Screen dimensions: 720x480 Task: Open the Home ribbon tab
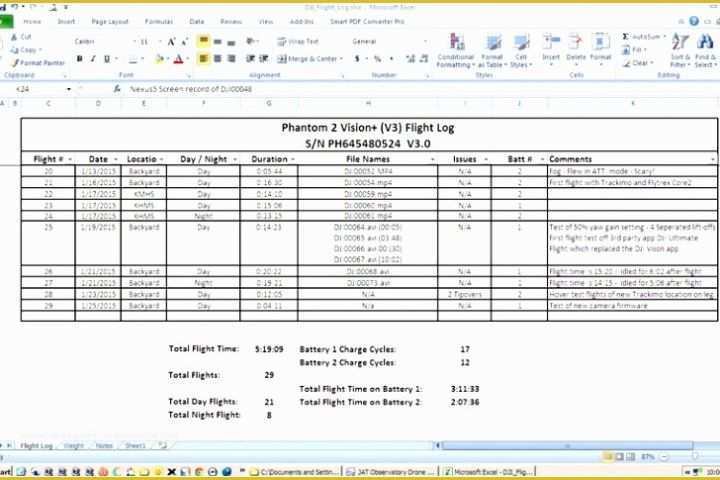click(x=32, y=22)
